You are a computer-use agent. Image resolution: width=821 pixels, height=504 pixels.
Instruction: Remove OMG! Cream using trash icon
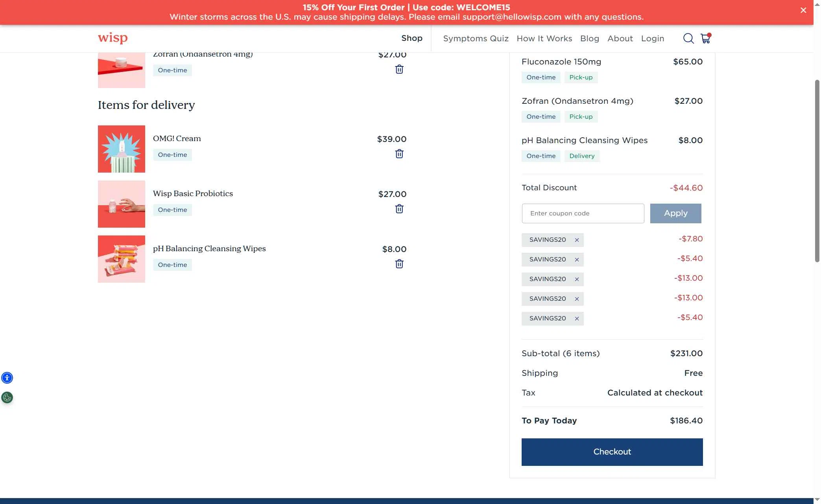(x=399, y=154)
